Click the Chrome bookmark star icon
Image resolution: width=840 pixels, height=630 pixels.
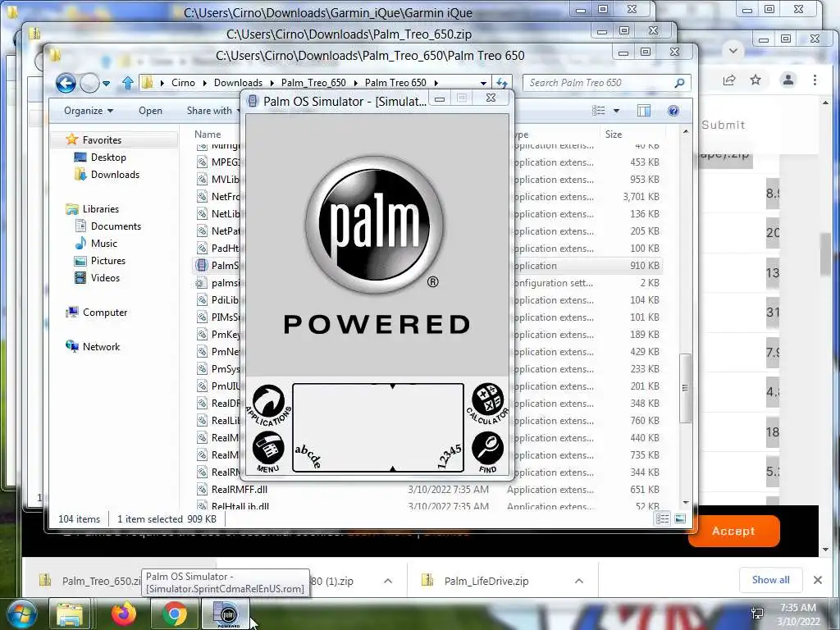coord(756,80)
